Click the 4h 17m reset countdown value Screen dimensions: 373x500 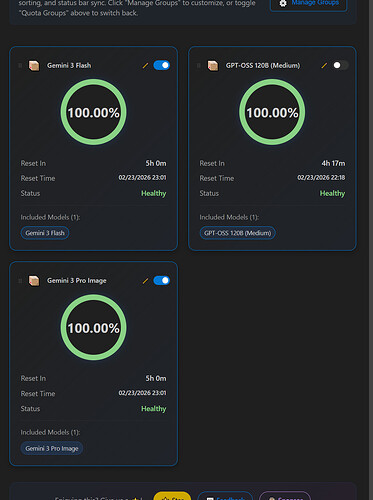click(333, 163)
